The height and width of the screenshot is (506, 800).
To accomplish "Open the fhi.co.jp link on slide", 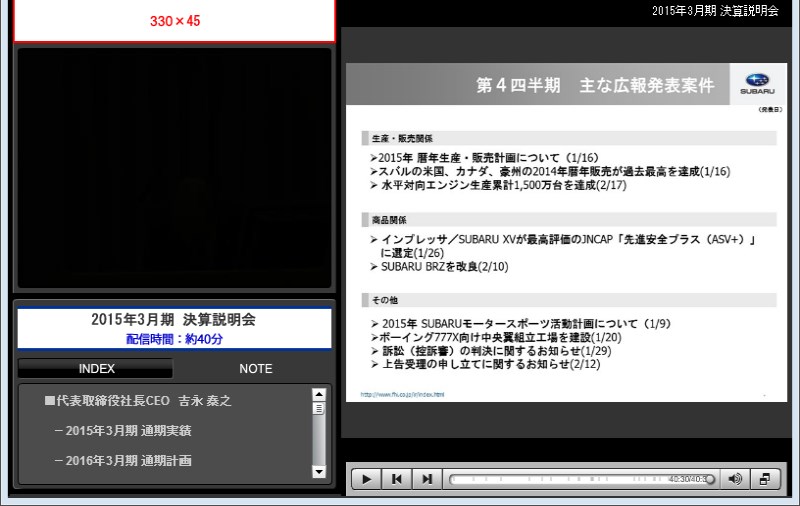I will point(402,394).
